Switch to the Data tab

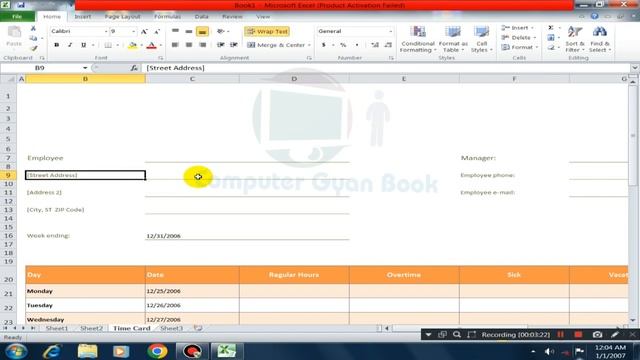(x=202, y=17)
